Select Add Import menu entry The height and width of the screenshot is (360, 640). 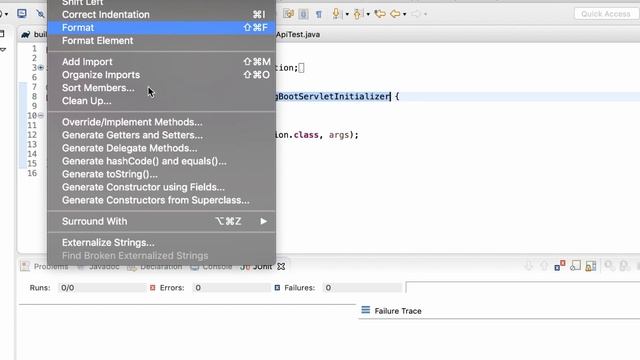(x=161, y=62)
